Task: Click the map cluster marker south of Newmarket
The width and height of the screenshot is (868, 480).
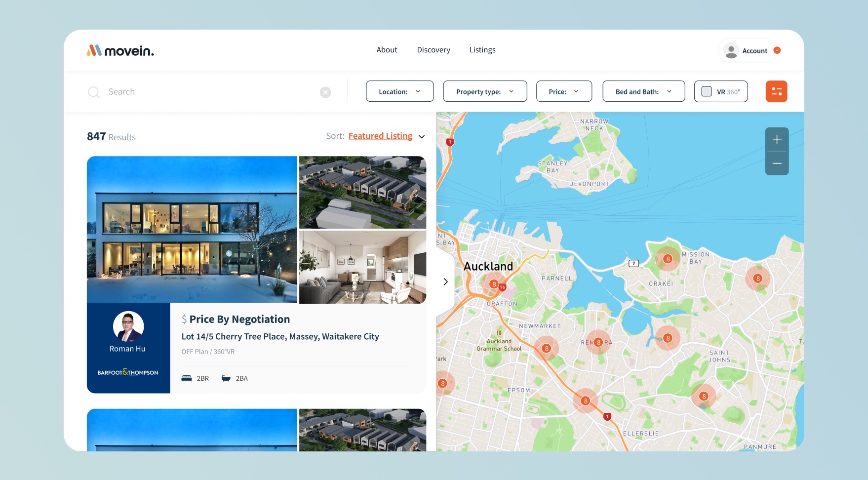Action: click(546, 348)
